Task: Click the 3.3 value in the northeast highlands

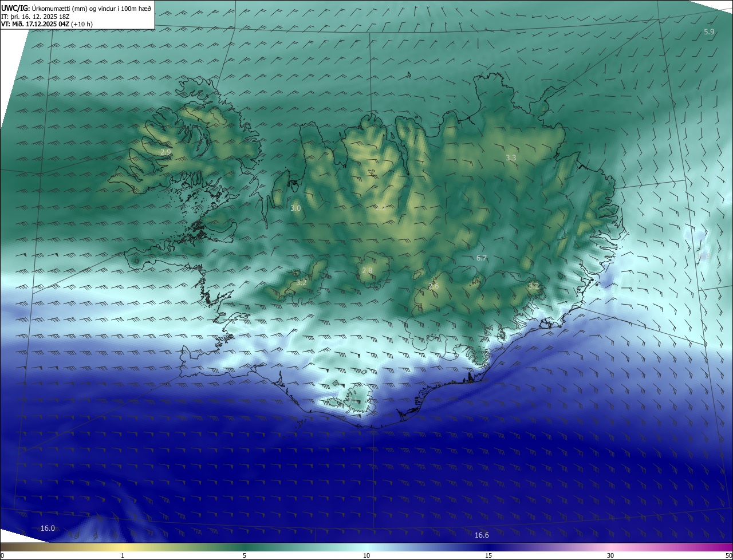Action: [x=511, y=157]
